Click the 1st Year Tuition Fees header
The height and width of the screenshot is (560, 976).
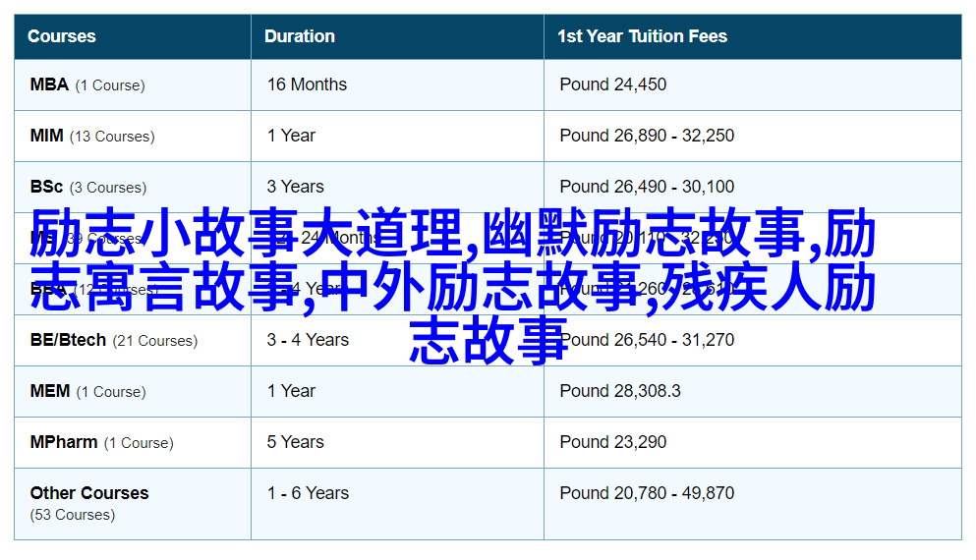click(642, 36)
